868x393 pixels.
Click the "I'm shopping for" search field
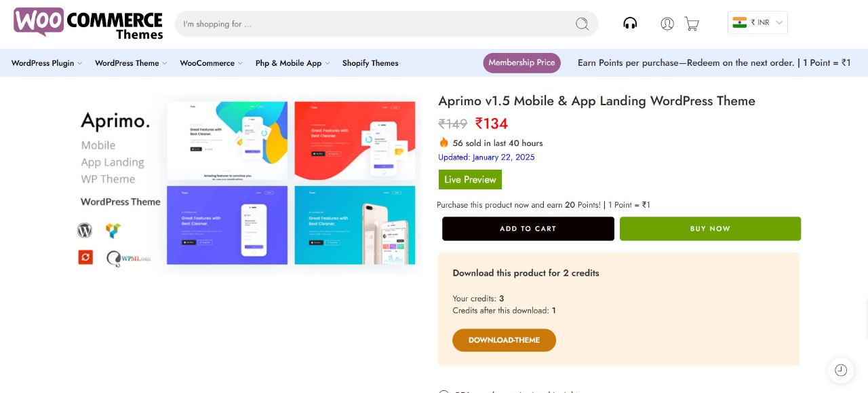pyautogui.click(x=373, y=24)
